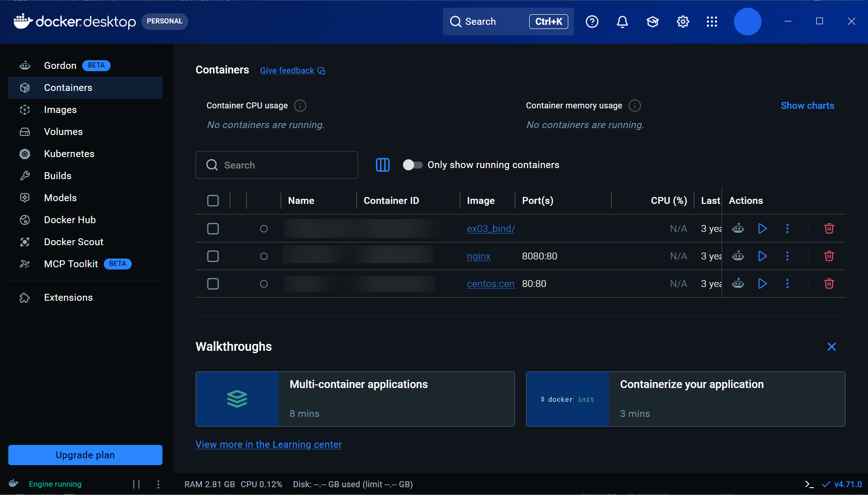This screenshot has width=868, height=495.
Task: Open more actions menu for nginx row
Action: point(787,256)
